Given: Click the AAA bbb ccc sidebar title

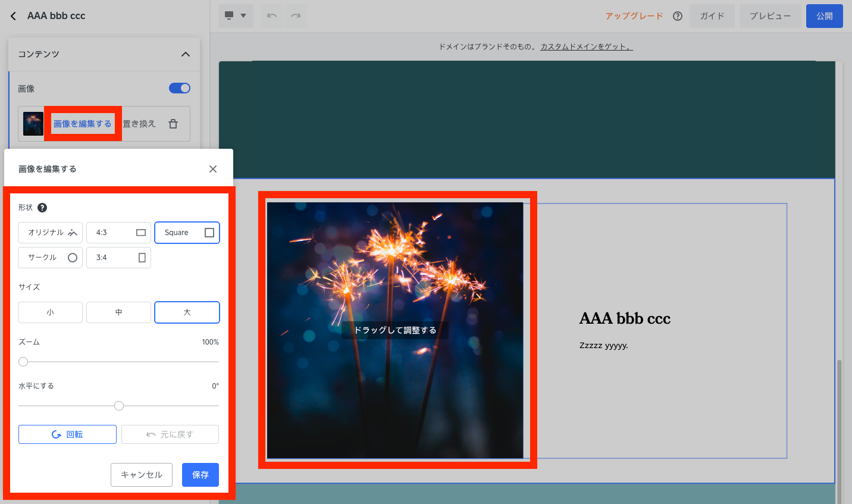Looking at the screenshot, I should [x=57, y=16].
